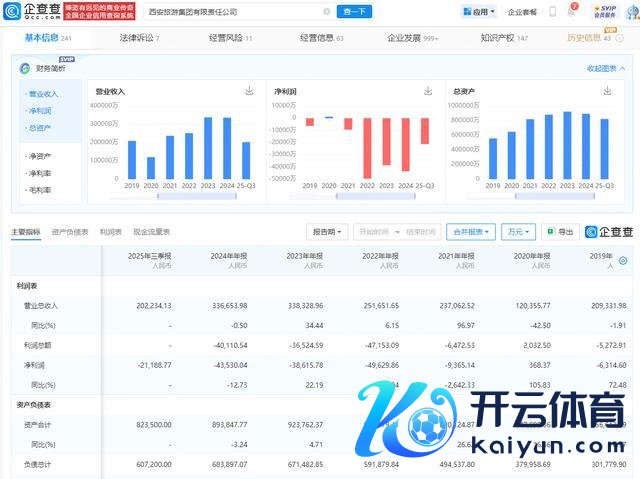Click the 开始时间 date input field
Viewport: 640px width, 479px height.
(375, 232)
